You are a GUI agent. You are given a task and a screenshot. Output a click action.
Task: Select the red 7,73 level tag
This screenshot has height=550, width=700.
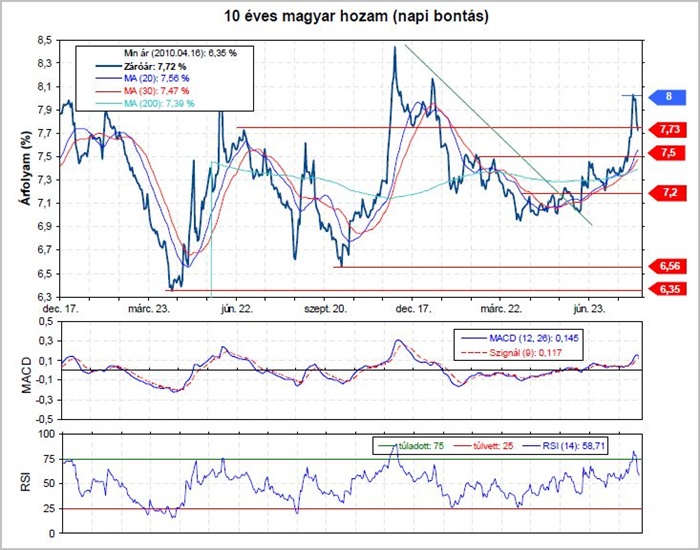[x=668, y=129]
